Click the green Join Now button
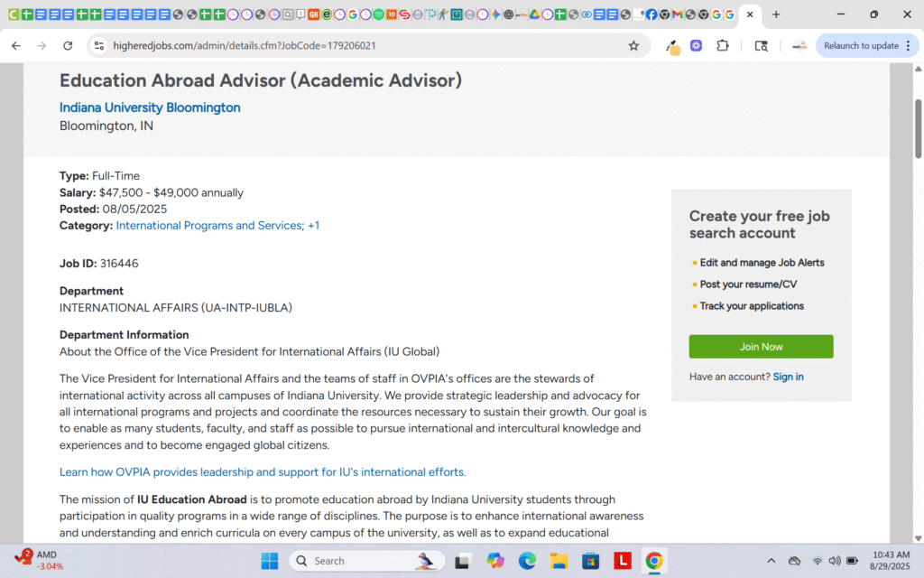Viewport: 924px width, 578px height. (761, 347)
